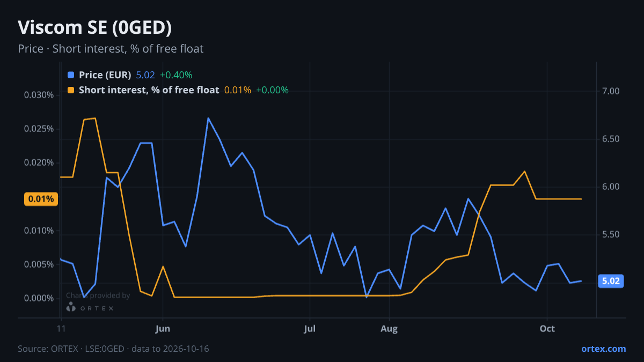The height and width of the screenshot is (362, 644).
Task: Select Short interest, % of free float legend label
Action: click(149, 90)
